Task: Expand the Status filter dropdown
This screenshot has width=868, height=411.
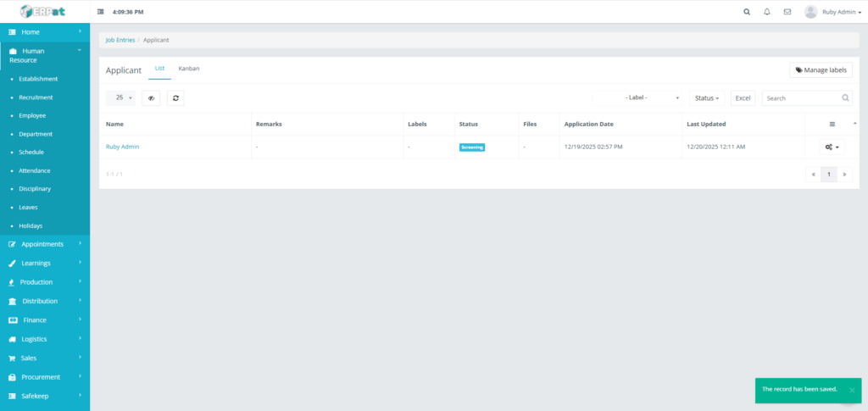Action: pyautogui.click(x=706, y=98)
